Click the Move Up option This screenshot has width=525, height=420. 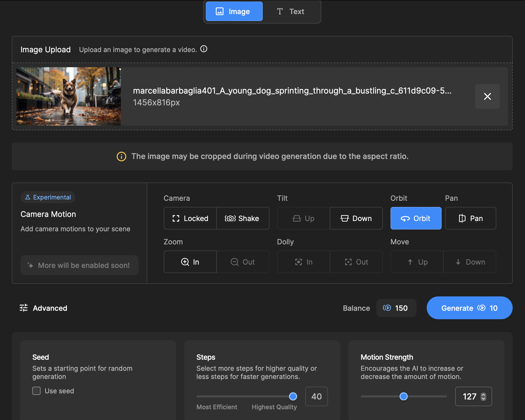(x=417, y=262)
